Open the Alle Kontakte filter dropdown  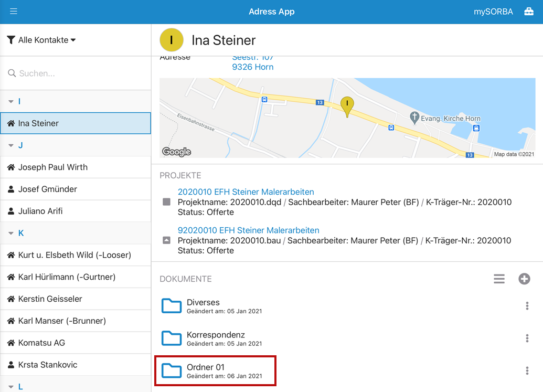[x=47, y=40]
